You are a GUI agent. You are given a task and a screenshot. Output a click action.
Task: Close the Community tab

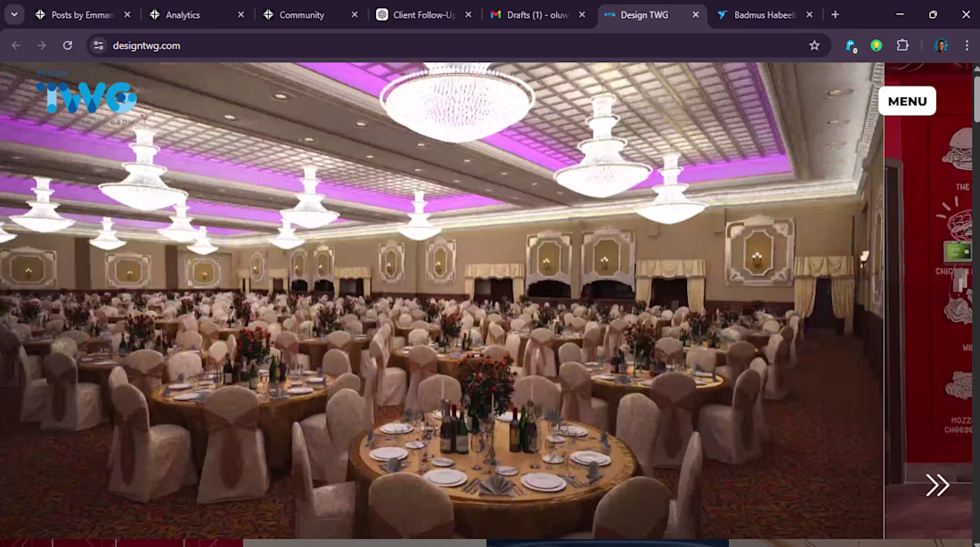355,15
